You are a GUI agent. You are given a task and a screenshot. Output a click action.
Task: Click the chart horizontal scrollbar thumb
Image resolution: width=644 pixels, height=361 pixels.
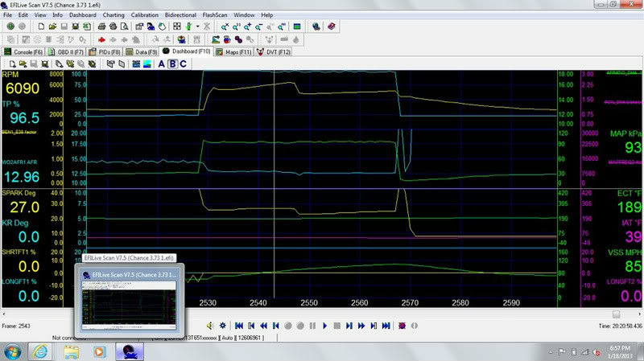(616, 314)
